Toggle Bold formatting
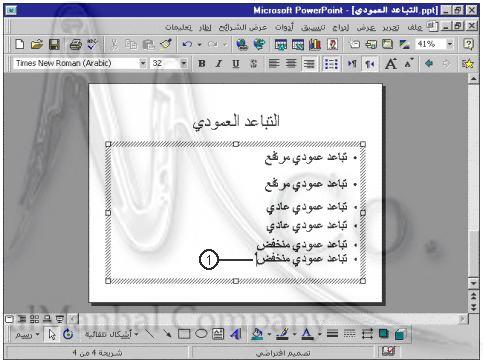 (202, 64)
